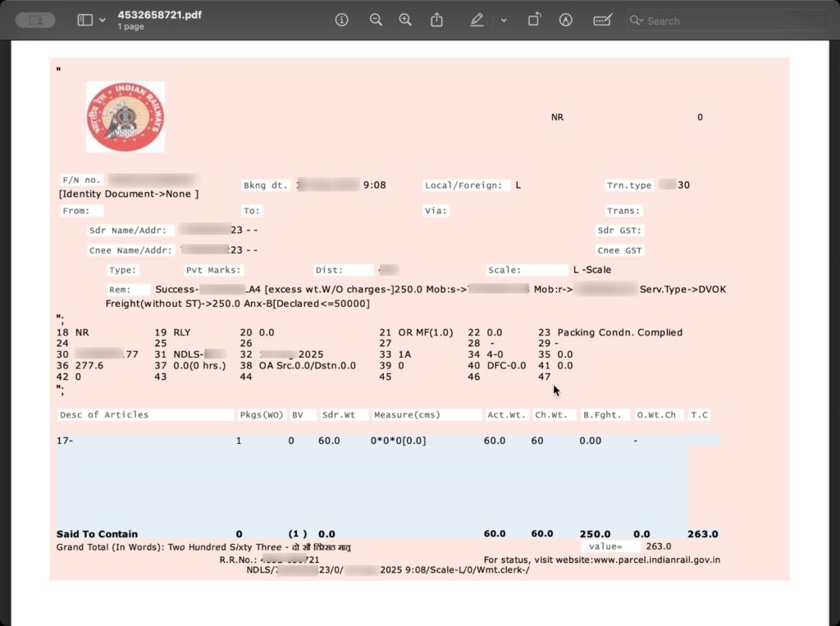
Task: Toggle the sidebar view button
Action: (x=84, y=20)
